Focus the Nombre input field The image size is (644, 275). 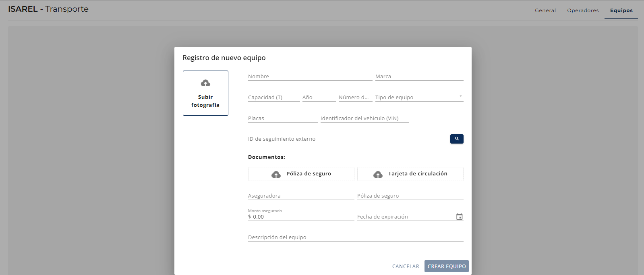click(310, 76)
